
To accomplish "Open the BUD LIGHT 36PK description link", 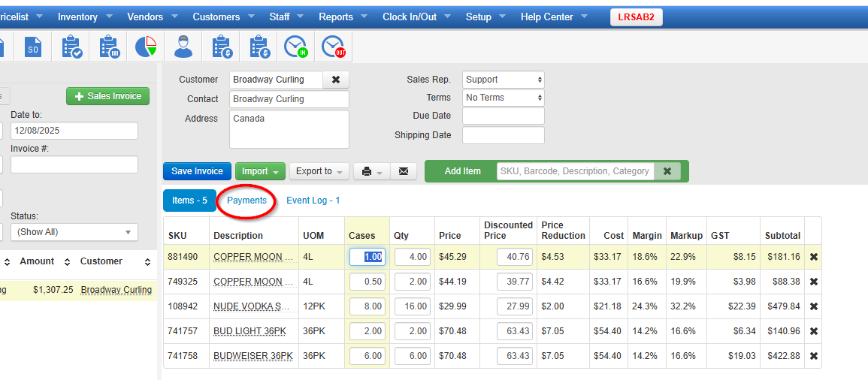I will point(250,331).
